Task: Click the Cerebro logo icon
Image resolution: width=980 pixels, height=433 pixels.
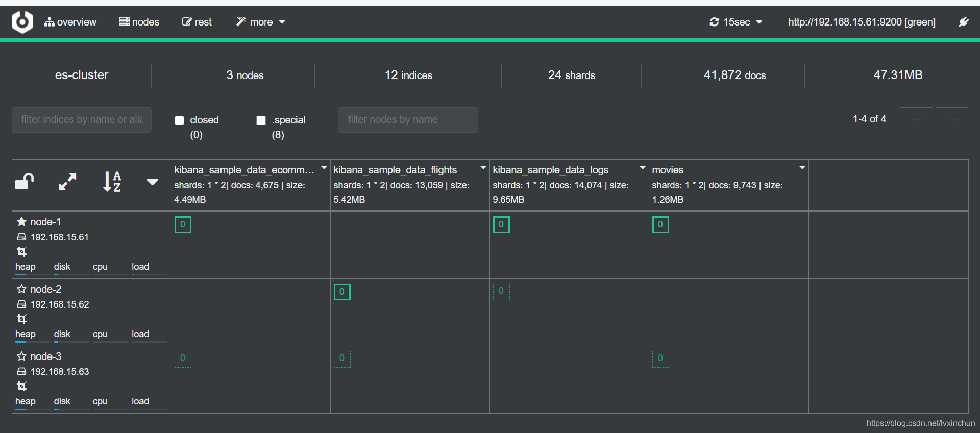Action: tap(22, 22)
